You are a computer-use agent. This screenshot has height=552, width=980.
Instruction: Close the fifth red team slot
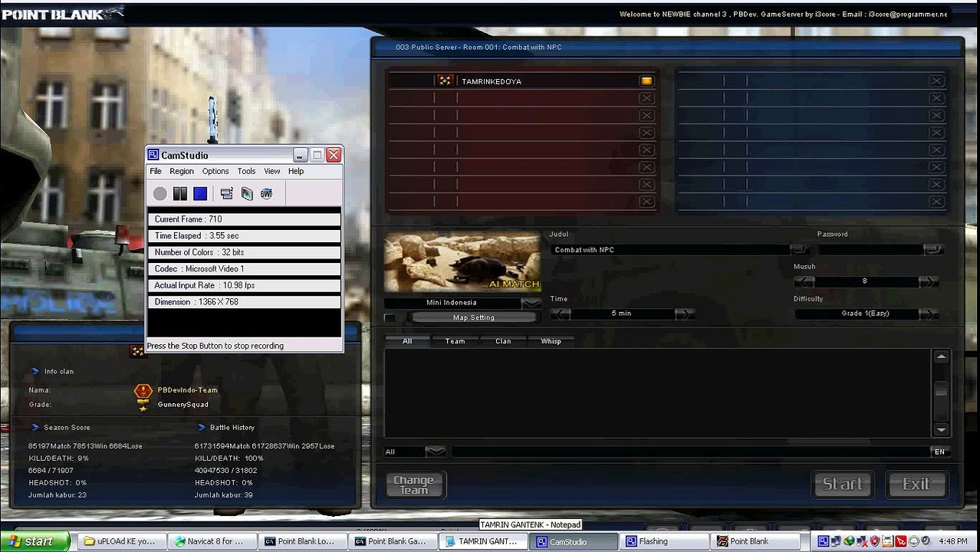[x=646, y=149]
